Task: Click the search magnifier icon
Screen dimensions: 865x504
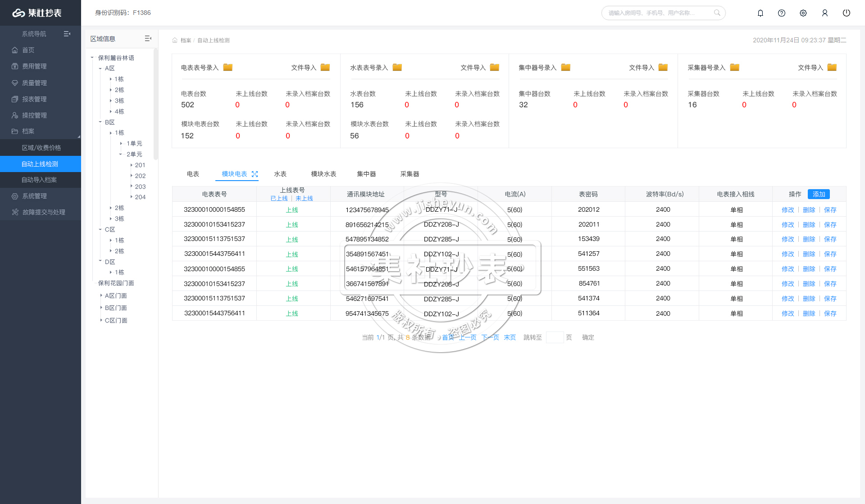Action: point(717,13)
